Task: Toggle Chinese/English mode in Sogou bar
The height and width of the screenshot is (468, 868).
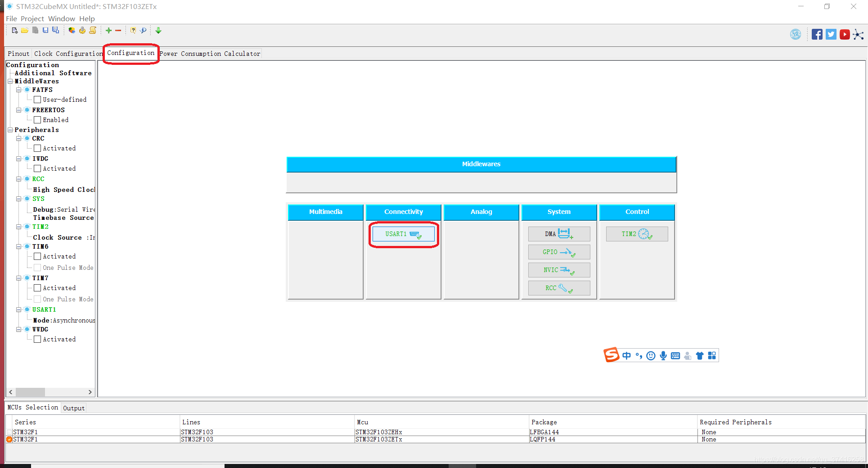Action: 626,356
